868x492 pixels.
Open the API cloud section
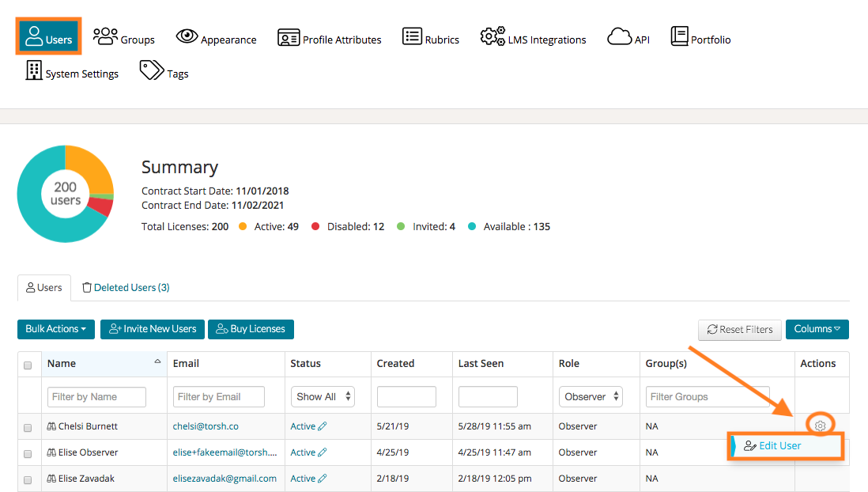[x=628, y=38]
